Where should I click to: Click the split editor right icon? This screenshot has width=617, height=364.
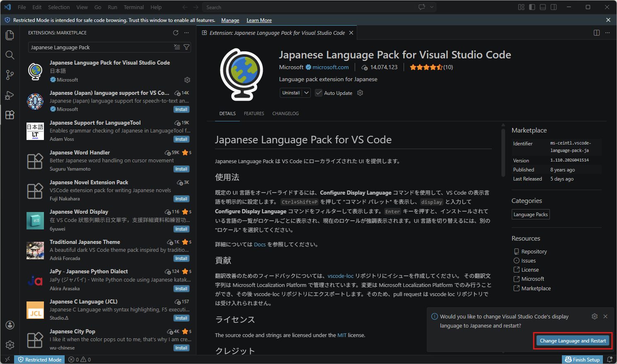pyautogui.click(x=597, y=33)
